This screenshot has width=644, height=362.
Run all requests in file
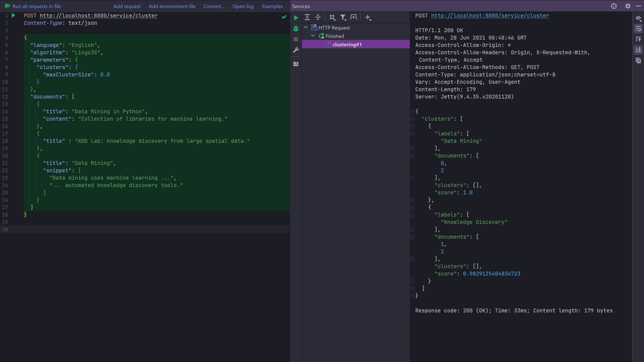click(x=33, y=6)
